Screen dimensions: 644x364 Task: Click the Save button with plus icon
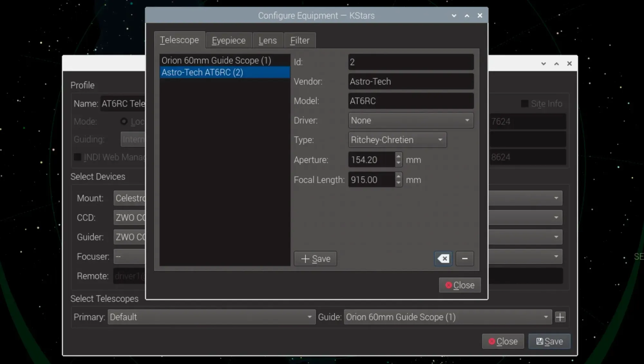pyautogui.click(x=315, y=259)
